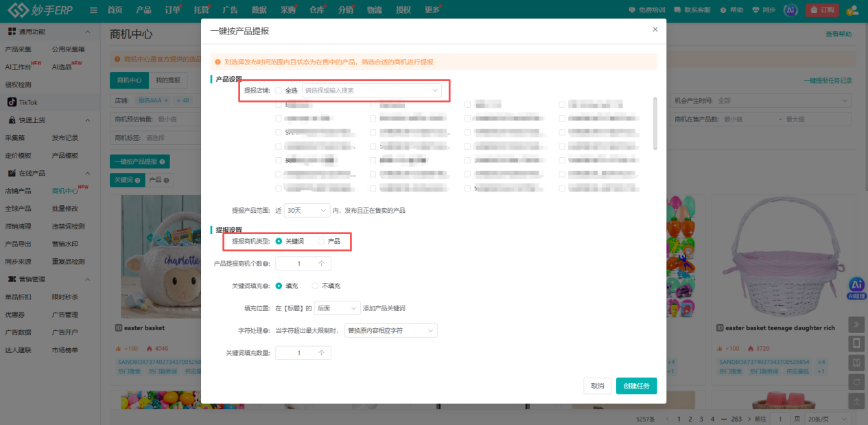Click the 妙手ERP logo
The image size is (868, 425).
click(x=40, y=10)
